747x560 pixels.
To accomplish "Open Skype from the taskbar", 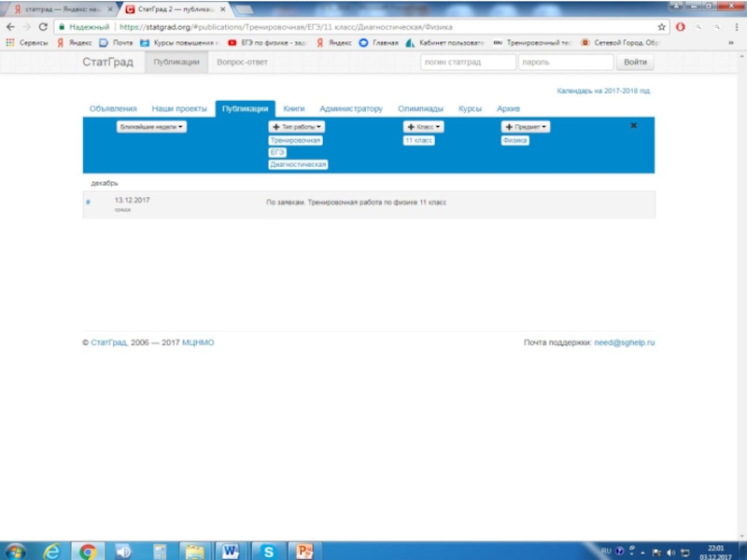I will 268,552.
